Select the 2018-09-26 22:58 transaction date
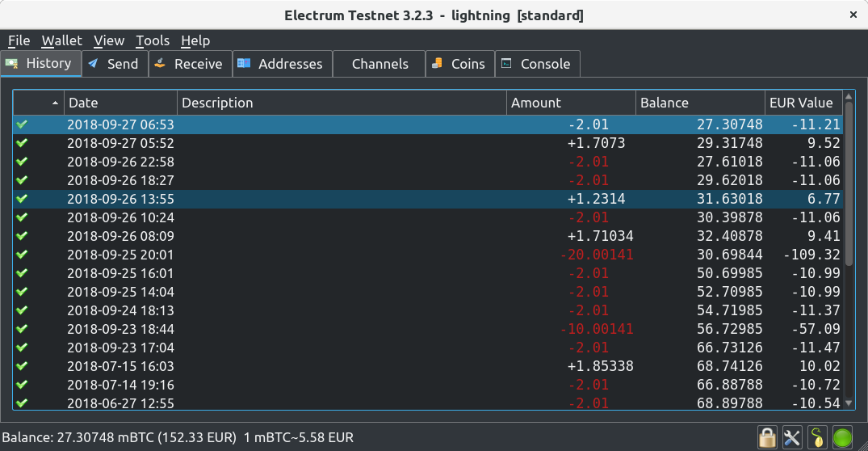Image resolution: width=868 pixels, height=451 pixels. pyautogui.click(x=120, y=162)
